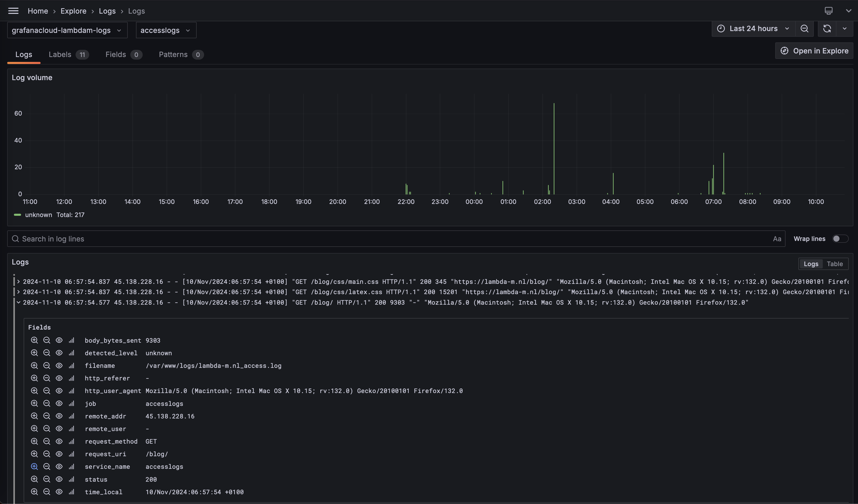Click filter-for icon on remote_addr row
Screen dimensions: 858x504
(x=34, y=416)
